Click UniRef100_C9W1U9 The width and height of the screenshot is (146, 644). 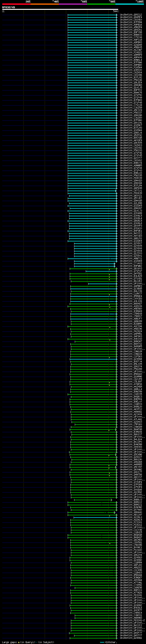tap(131, 351)
